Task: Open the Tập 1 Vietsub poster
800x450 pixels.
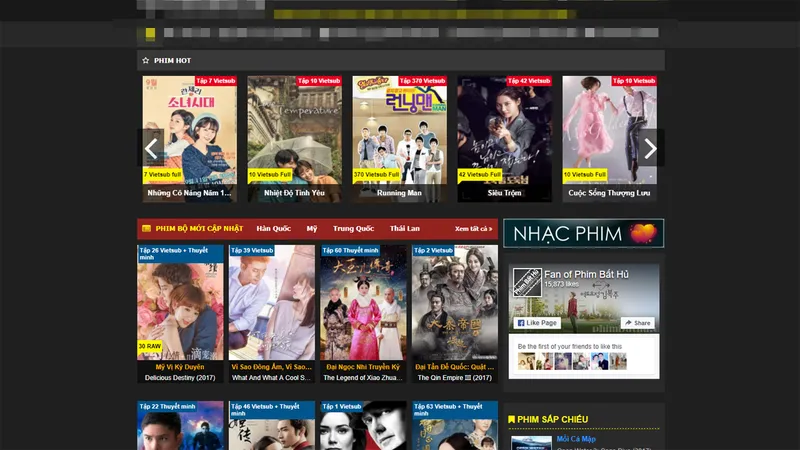Action: click(x=363, y=426)
